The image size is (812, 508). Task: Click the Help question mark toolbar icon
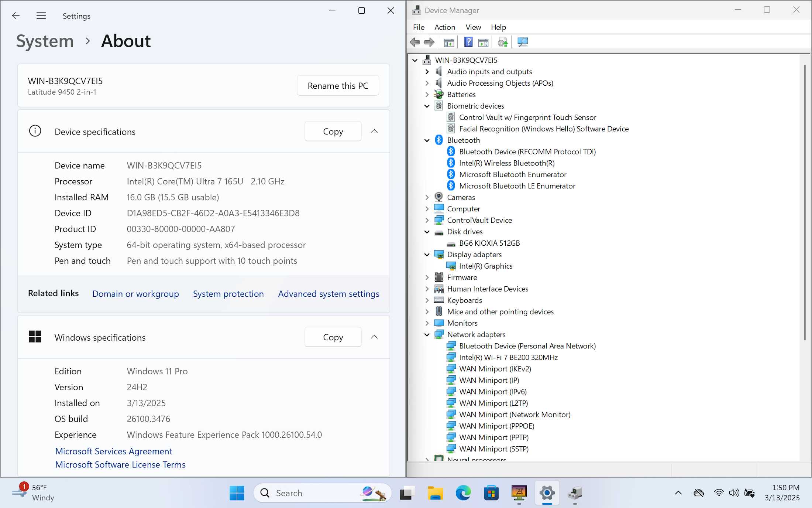coord(468,42)
